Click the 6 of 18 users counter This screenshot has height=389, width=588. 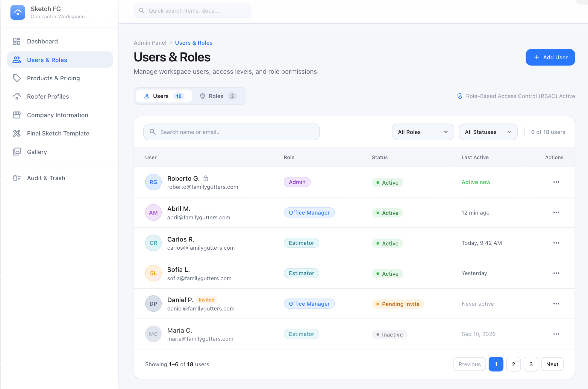click(548, 132)
